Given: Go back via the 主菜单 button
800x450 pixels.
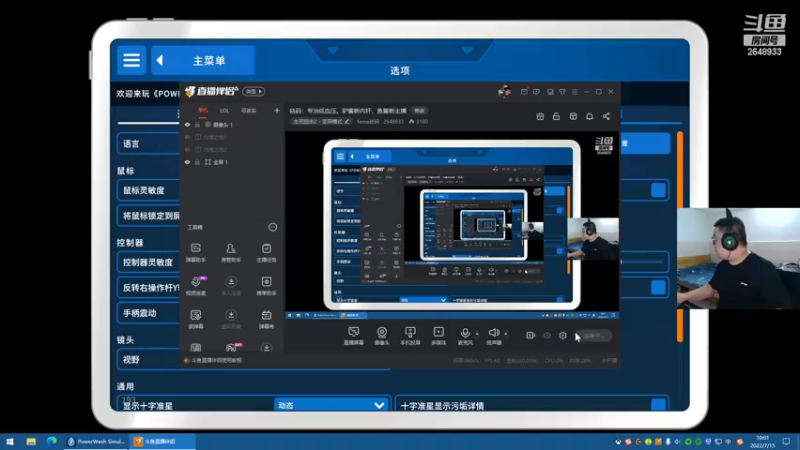Looking at the screenshot, I should [203, 60].
